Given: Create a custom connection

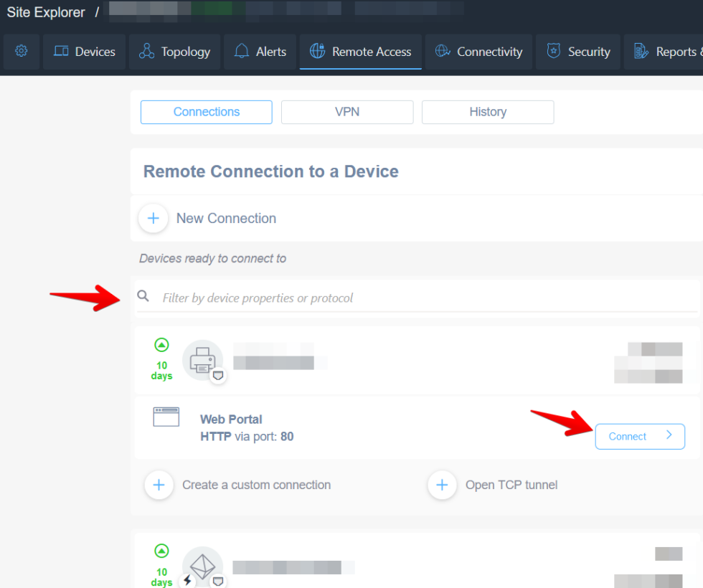Looking at the screenshot, I should click(x=256, y=485).
